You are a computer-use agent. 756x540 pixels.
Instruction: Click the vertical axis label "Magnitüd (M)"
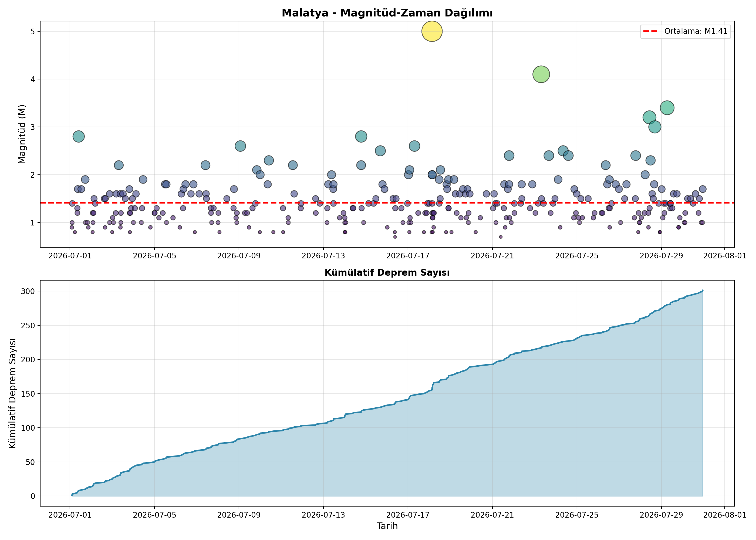[22, 134]
